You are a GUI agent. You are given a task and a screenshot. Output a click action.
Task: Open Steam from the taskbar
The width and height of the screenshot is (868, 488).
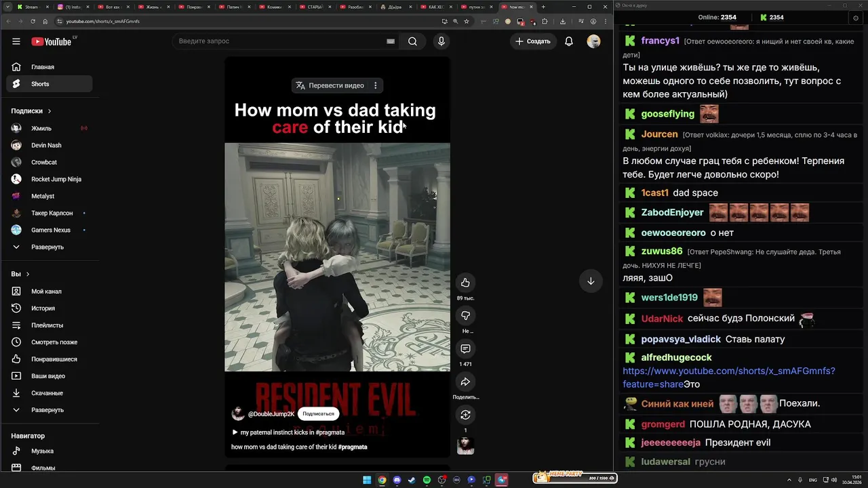[x=412, y=480]
